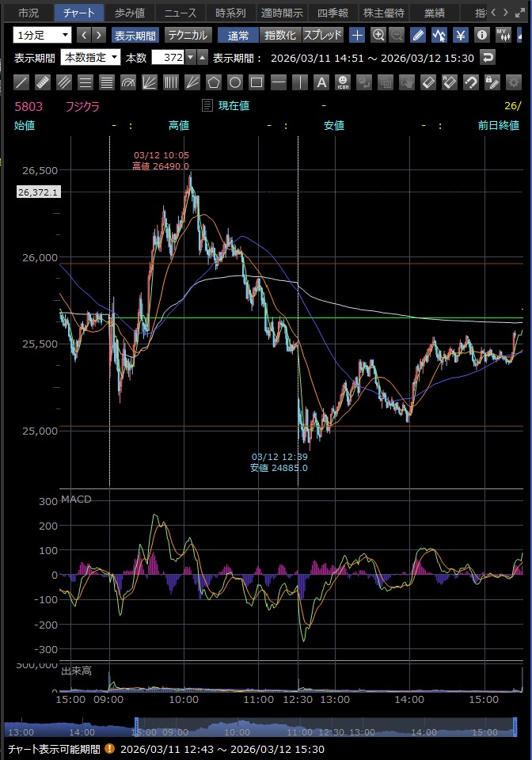The height and width of the screenshot is (760, 532).
Task: Toggle スプレッド spread chart mode
Action: click(x=323, y=35)
